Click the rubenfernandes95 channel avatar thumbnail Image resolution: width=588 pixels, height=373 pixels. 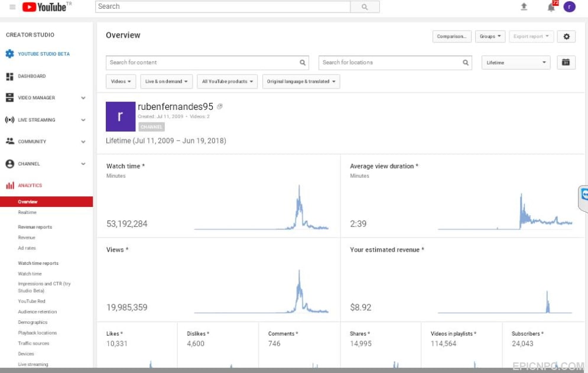121,116
